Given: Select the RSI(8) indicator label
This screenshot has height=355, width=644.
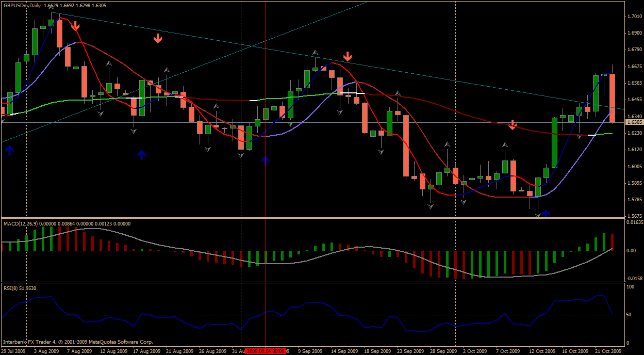Looking at the screenshot, I should point(12,288).
